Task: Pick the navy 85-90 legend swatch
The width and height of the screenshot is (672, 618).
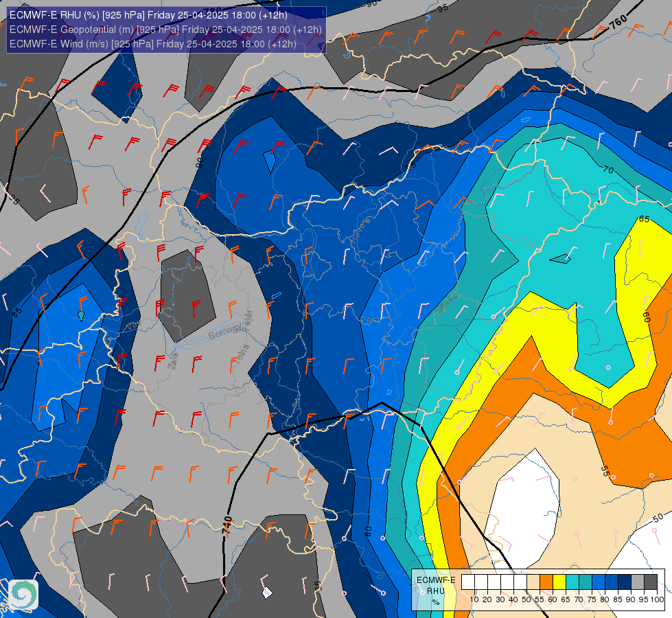Action: pyautogui.click(x=625, y=582)
